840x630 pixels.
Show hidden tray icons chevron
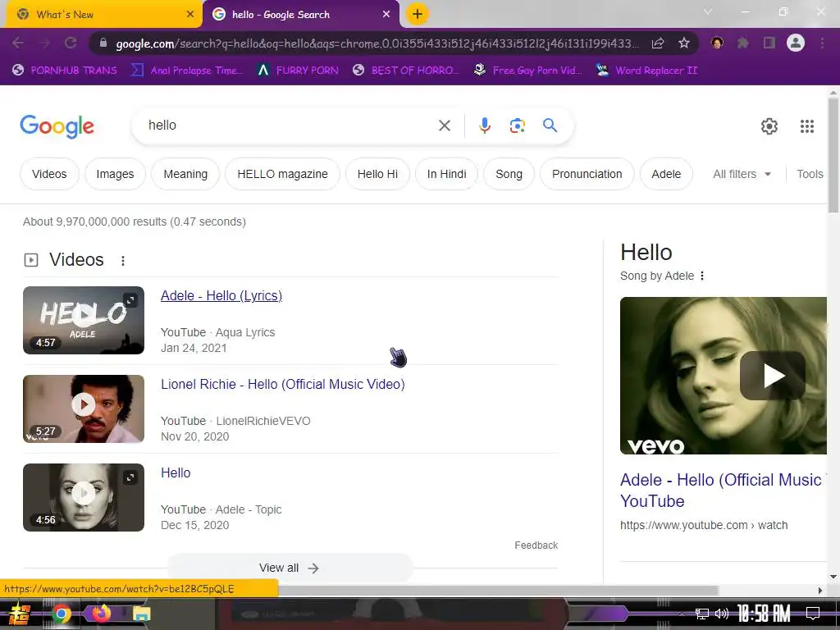[x=682, y=614]
